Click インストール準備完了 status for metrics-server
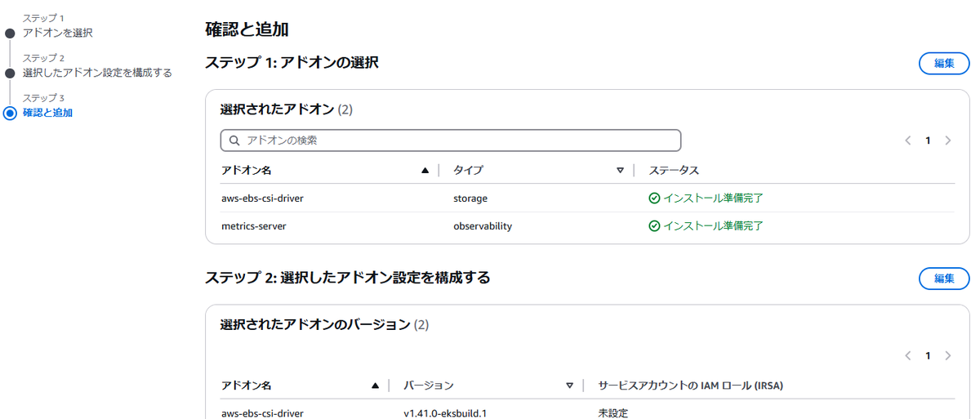 [713, 226]
